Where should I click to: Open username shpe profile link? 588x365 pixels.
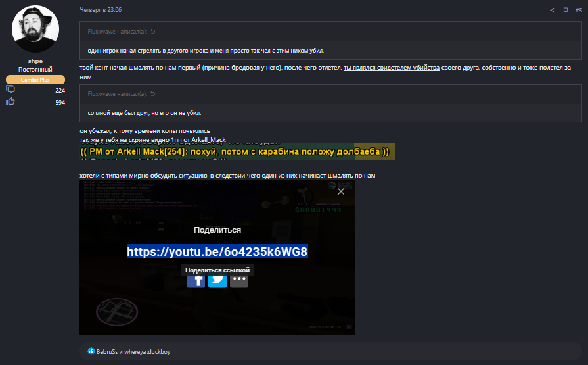coord(35,61)
